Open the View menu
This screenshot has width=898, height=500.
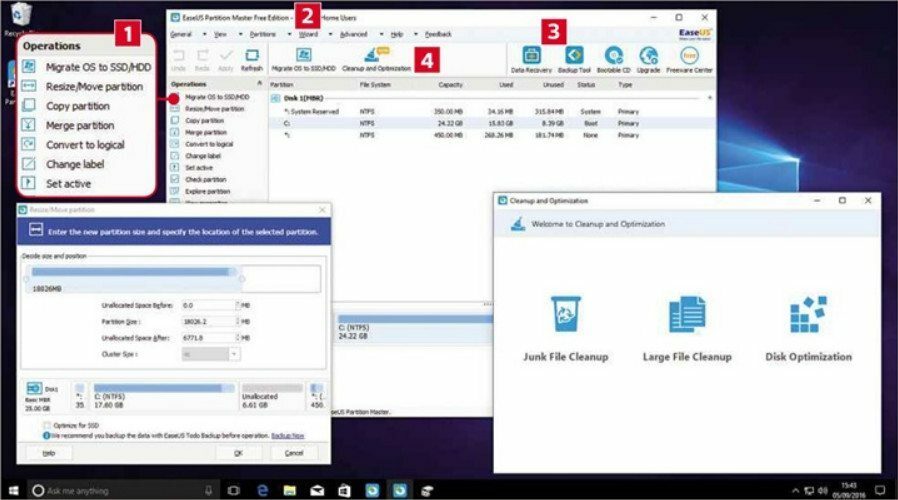[x=220, y=34]
